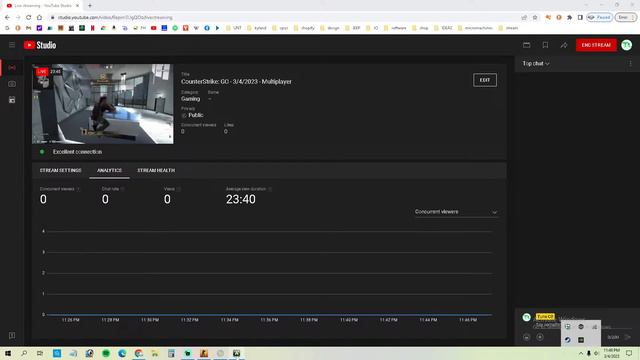Show hidden tray icons chevron
Screen dimensions: 640x360
581,353
